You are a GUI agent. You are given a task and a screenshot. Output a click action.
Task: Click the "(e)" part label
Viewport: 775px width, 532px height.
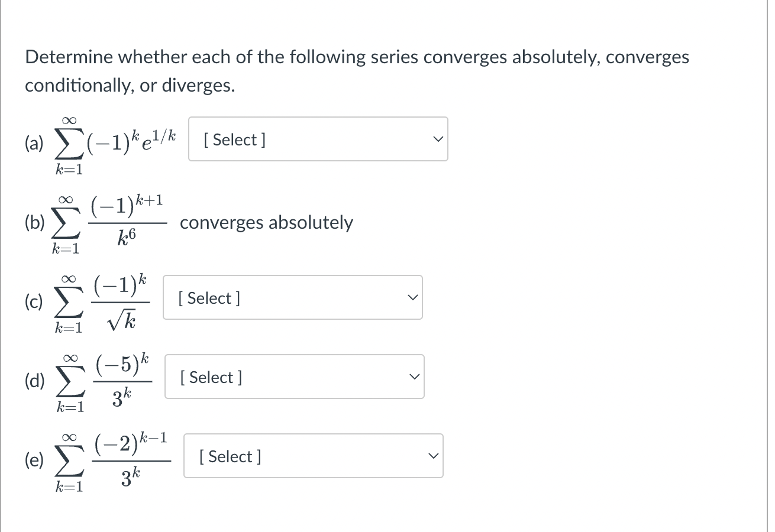pyautogui.click(x=34, y=461)
